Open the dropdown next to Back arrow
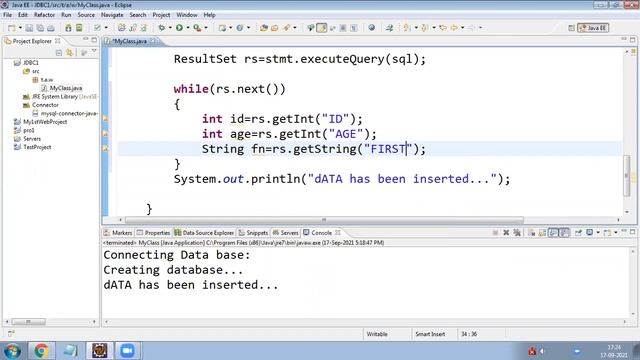 [462, 28]
